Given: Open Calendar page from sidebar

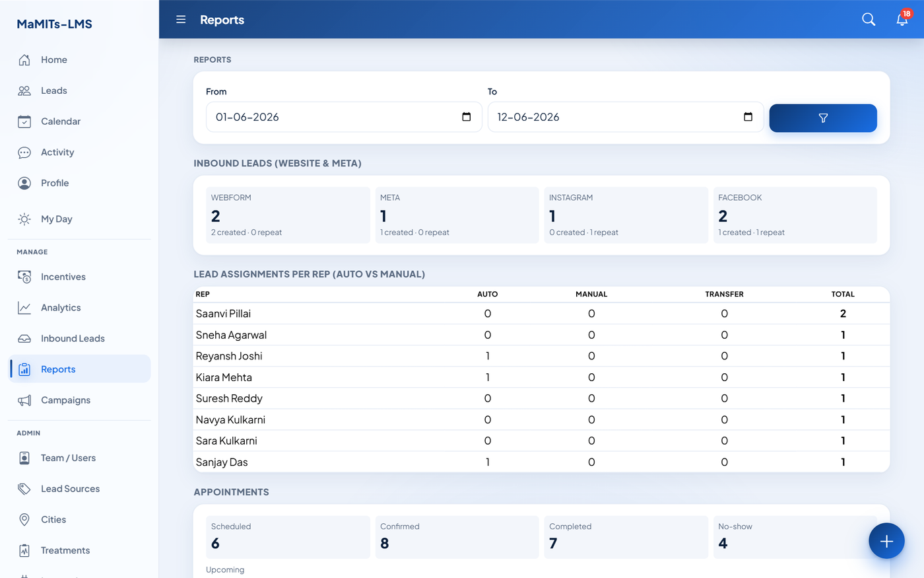Looking at the screenshot, I should coord(79,122).
